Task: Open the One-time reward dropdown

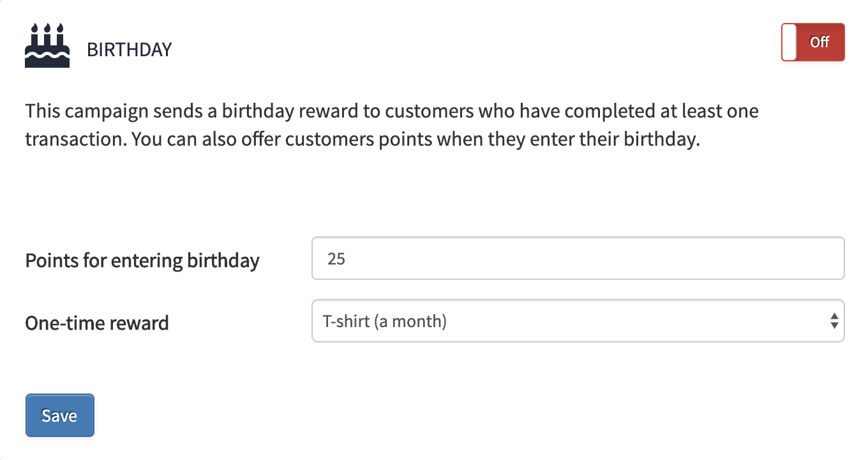Action: [x=578, y=321]
